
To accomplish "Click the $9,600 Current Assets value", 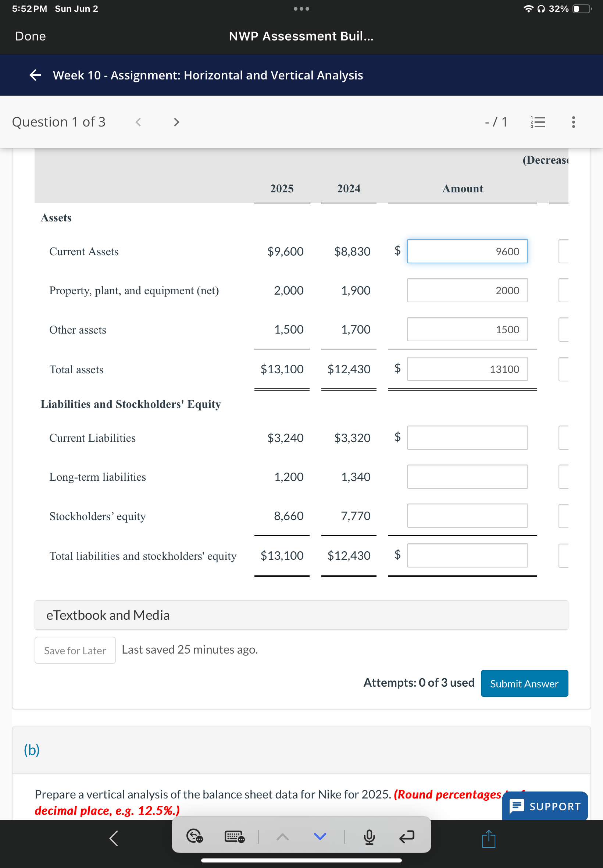I will [x=285, y=251].
